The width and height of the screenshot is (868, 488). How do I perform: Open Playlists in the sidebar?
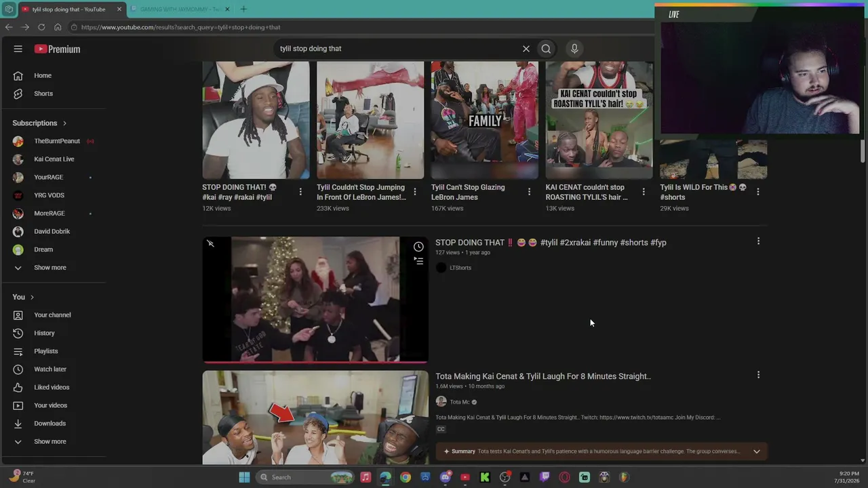click(46, 351)
